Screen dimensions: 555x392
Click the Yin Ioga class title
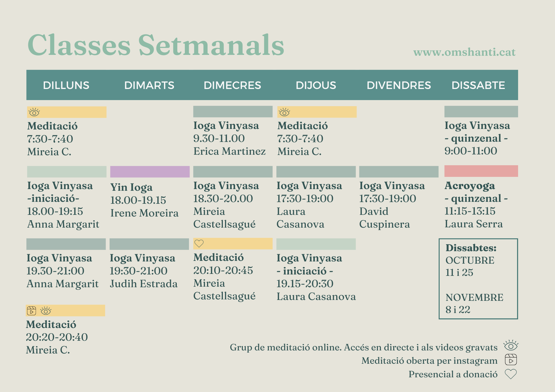click(132, 187)
